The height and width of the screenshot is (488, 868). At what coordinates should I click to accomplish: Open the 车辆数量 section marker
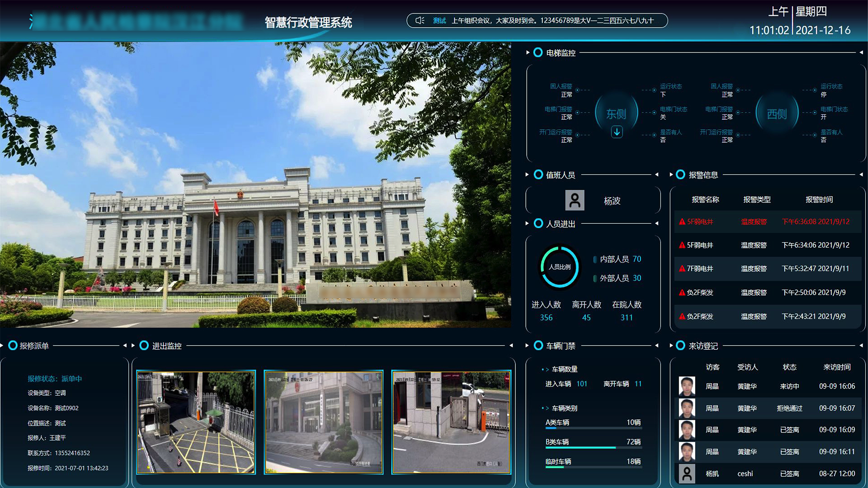[x=545, y=369]
